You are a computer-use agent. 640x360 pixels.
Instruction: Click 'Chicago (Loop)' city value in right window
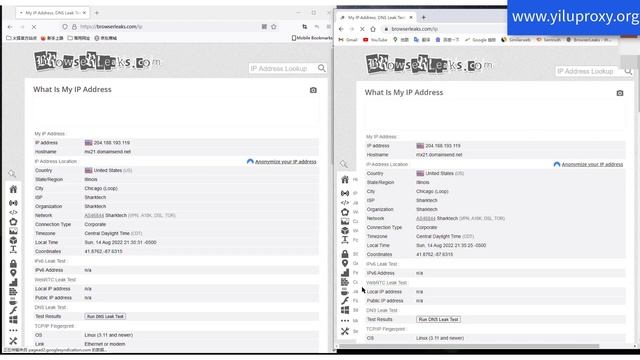[432, 191]
